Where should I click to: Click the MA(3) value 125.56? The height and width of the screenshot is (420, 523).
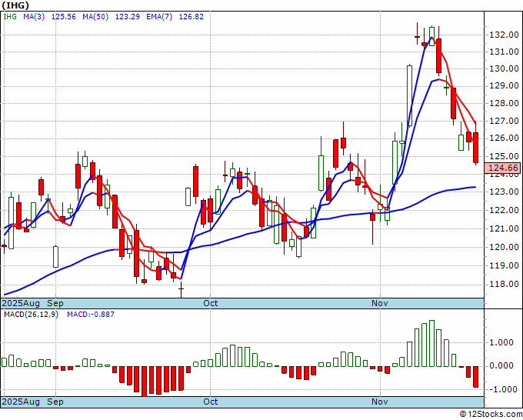[x=63, y=17]
